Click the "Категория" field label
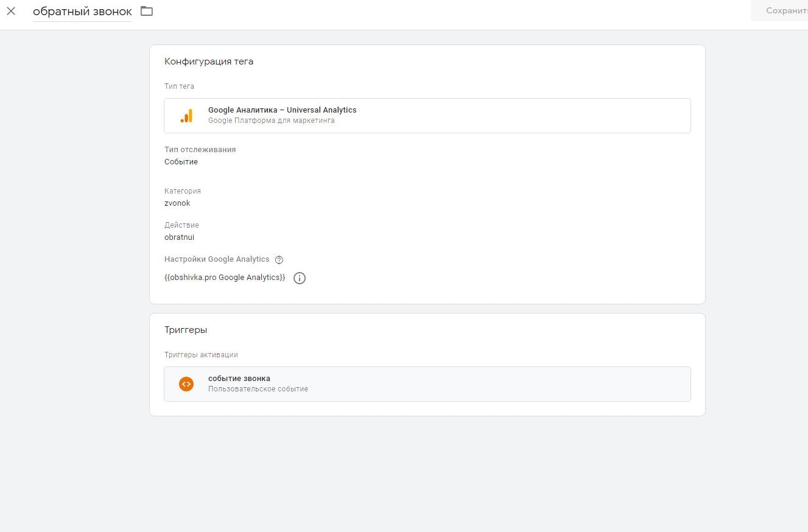This screenshot has width=808, height=532. pyautogui.click(x=183, y=191)
